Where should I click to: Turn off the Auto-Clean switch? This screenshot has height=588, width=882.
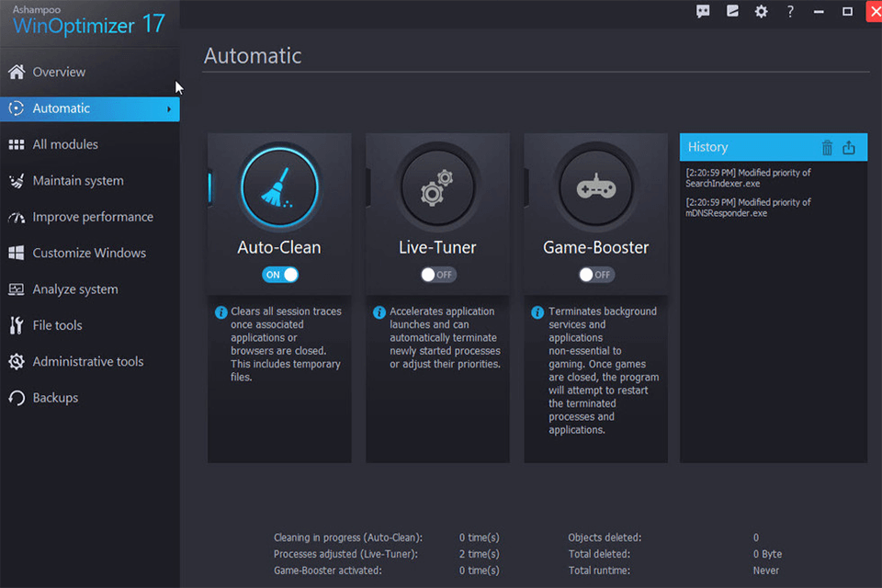coord(278,274)
